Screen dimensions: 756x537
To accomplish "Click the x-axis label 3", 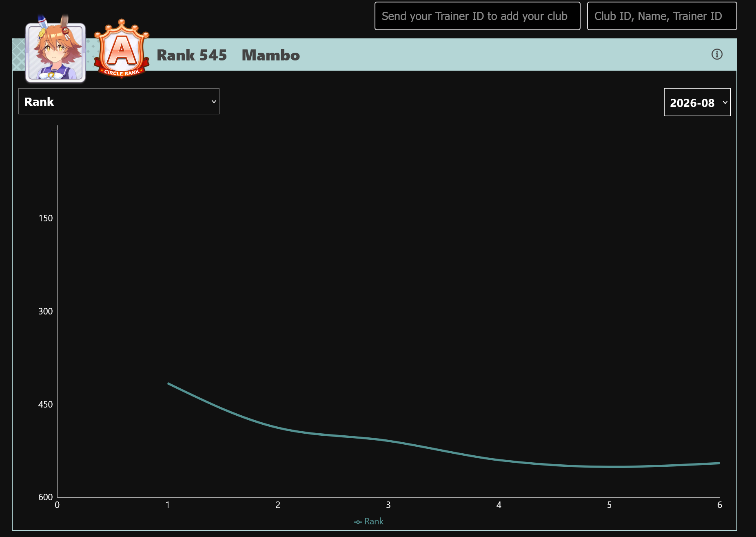I will click(388, 505).
